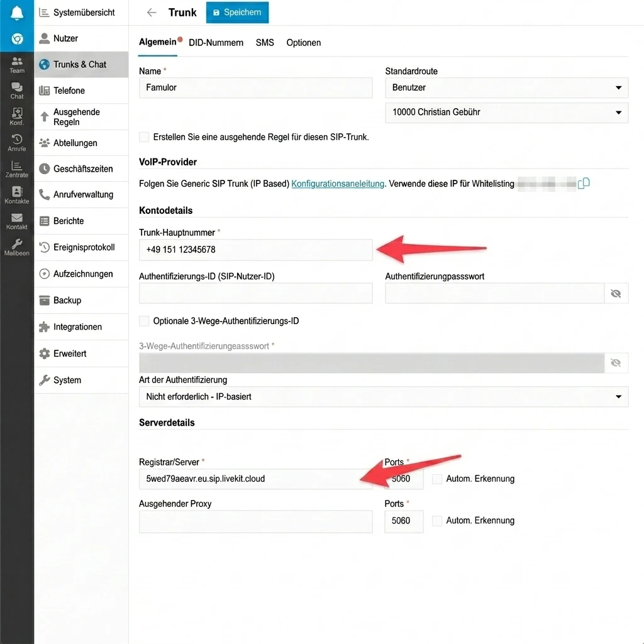The image size is (644, 644).
Task: Open Erweitert settings in sidebar
Action: (81, 353)
